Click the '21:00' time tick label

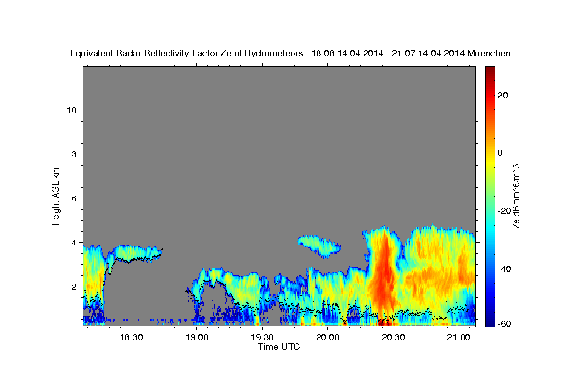tap(458, 337)
